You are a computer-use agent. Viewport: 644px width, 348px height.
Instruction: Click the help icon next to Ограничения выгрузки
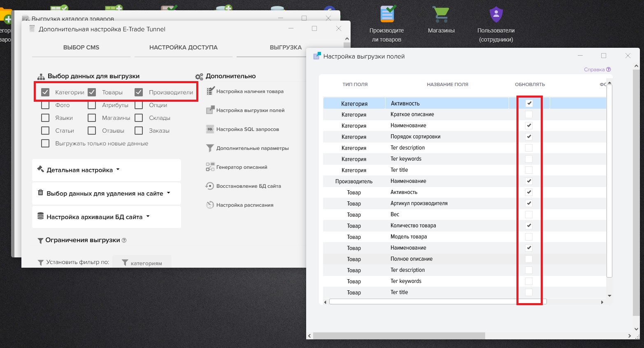(124, 240)
